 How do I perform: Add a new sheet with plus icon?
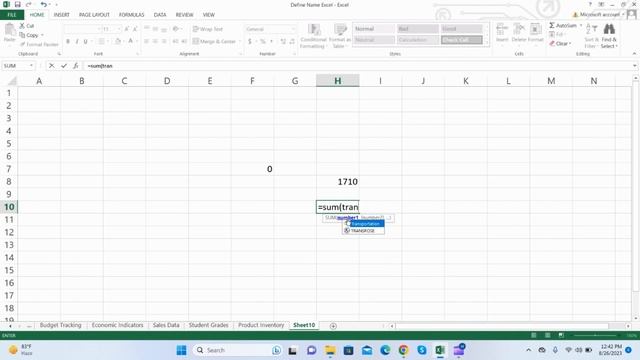coord(333,326)
